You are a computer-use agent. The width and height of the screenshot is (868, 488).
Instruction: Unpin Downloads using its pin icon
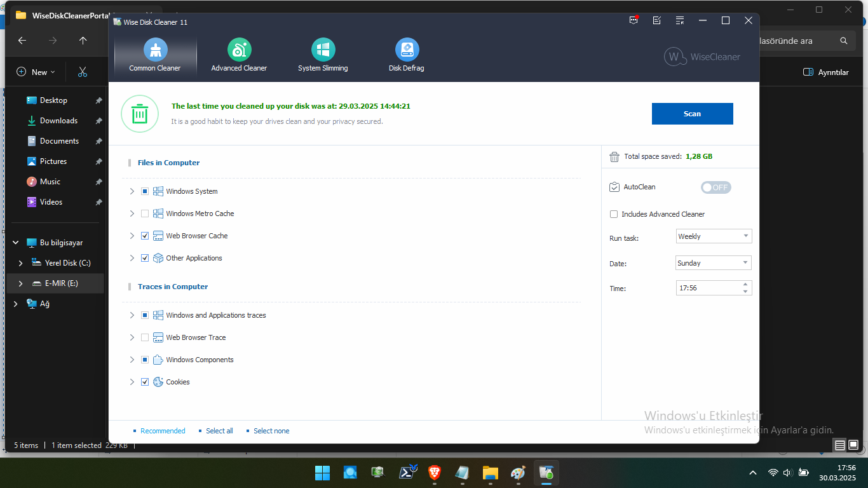click(x=98, y=121)
